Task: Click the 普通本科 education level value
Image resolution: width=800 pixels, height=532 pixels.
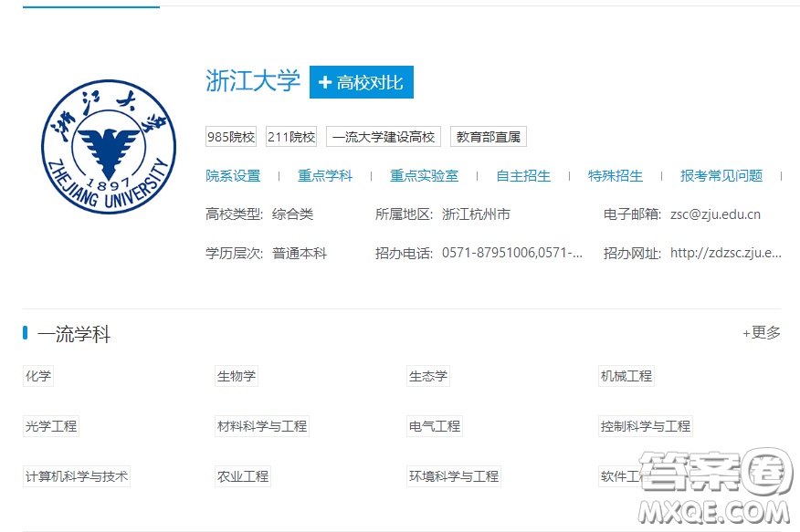Action: (300, 254)
